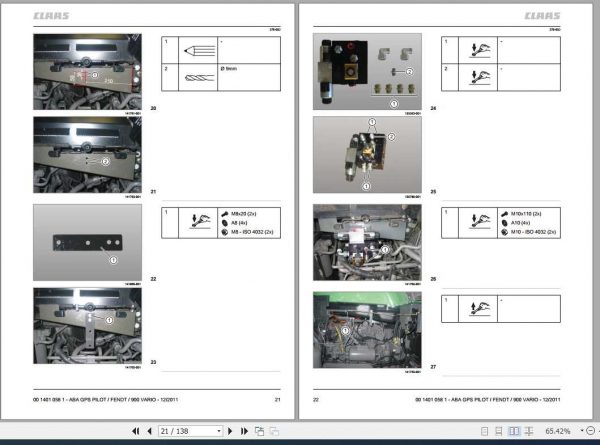Jump to the last page
The width and height of the screenshot is (600, 445).
(x=244, y=431)
